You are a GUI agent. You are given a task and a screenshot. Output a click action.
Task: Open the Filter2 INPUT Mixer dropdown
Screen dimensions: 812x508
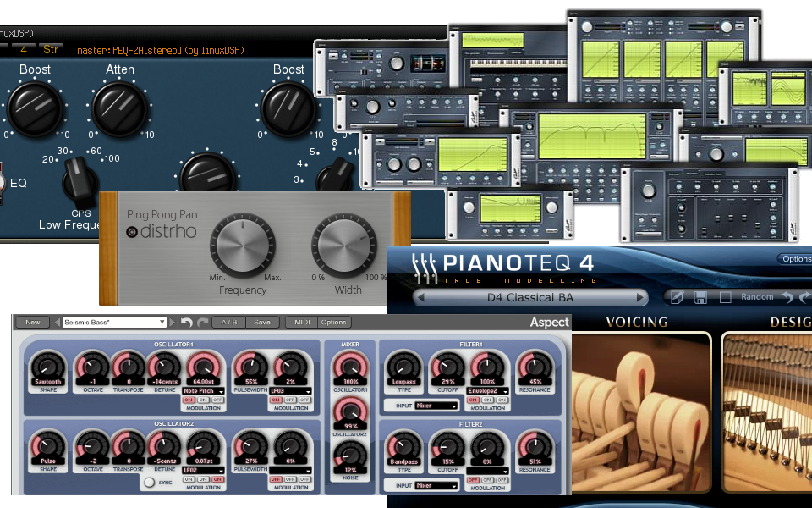coord(436,486)
